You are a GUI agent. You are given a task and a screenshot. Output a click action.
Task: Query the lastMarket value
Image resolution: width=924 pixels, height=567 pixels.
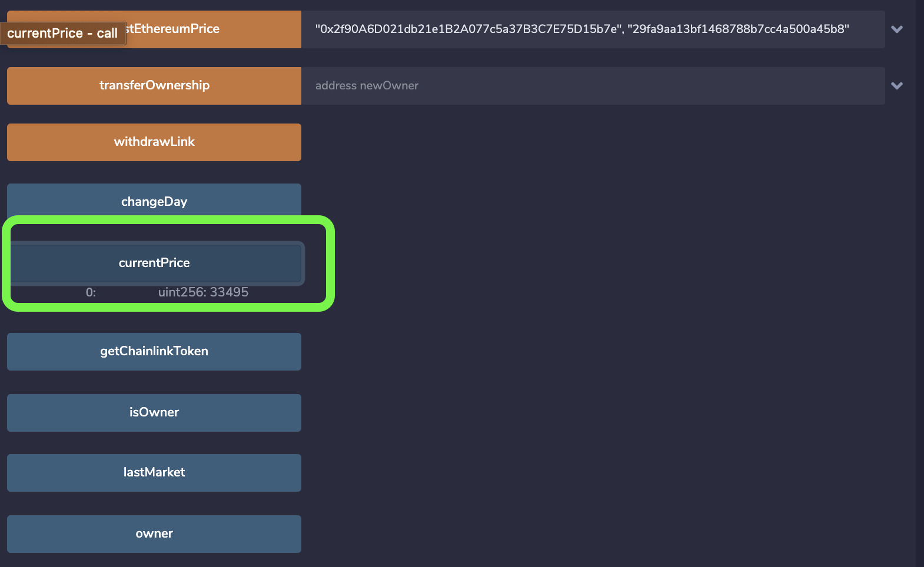click(154, 473)
